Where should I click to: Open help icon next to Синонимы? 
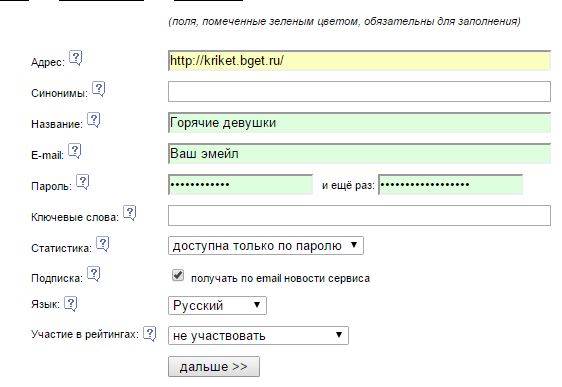(99, 89)
